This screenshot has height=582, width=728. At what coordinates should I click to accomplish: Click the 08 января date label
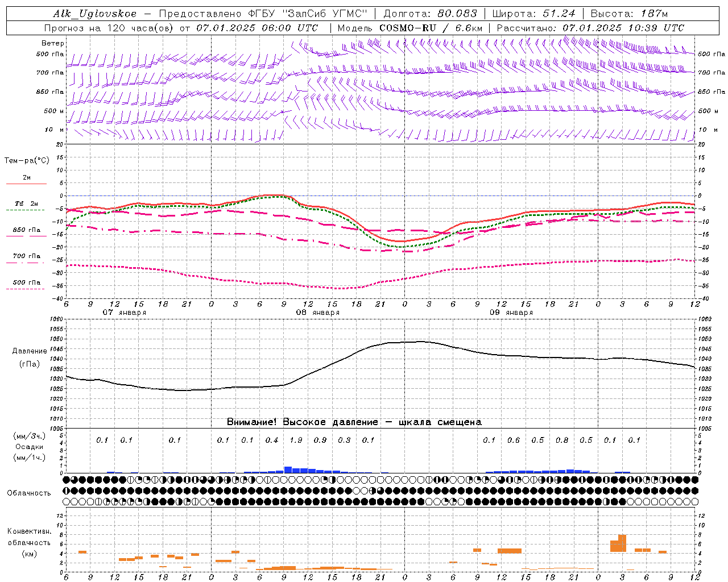pos(317,313)
